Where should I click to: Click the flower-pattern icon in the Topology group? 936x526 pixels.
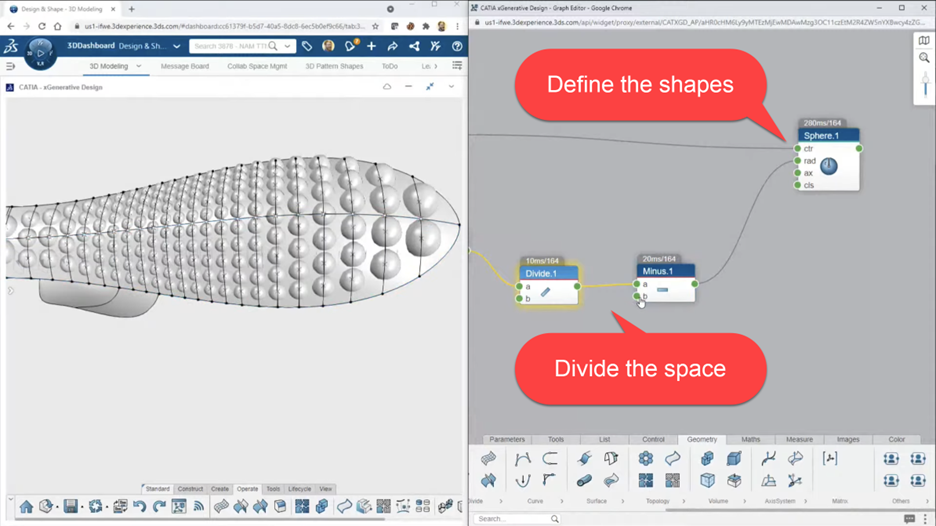tap(645, 459)
